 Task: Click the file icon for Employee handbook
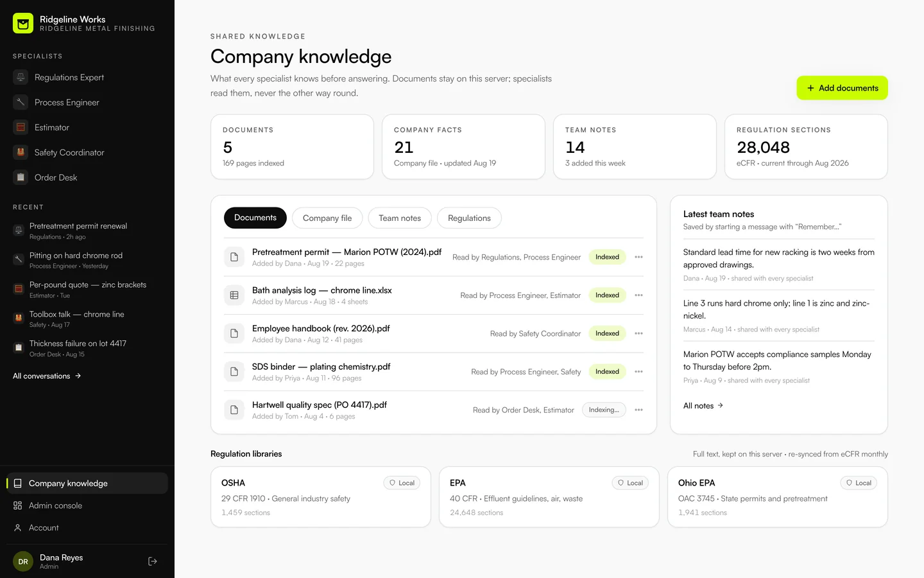[x=234, y=333]
